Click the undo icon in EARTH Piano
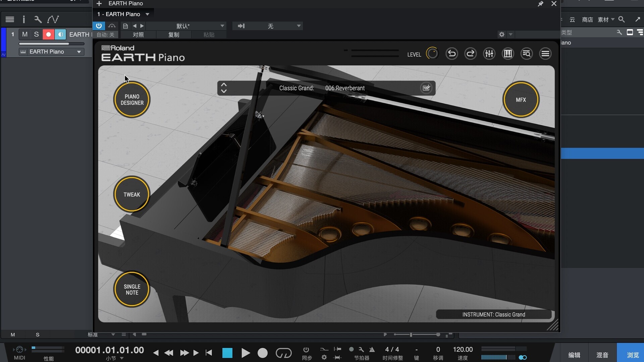Viewport: 644px width, 362px height. (x=452, y=54)
